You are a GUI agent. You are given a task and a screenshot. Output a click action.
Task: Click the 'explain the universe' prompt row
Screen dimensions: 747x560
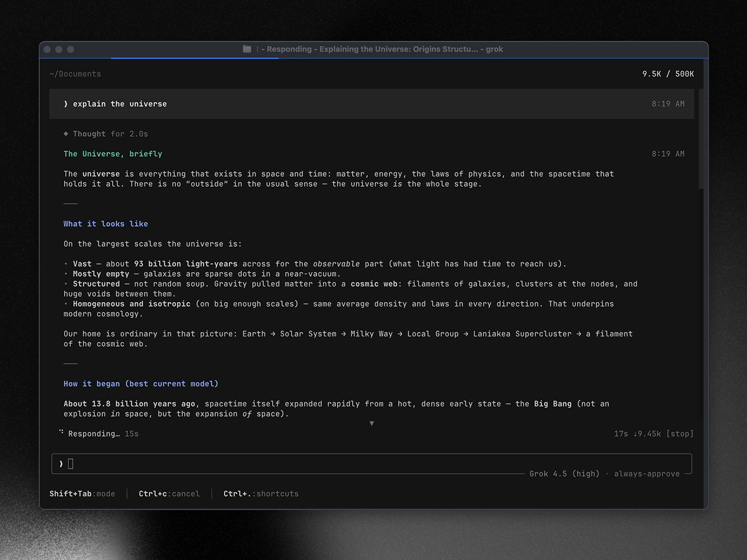click(x=372, y=104)
